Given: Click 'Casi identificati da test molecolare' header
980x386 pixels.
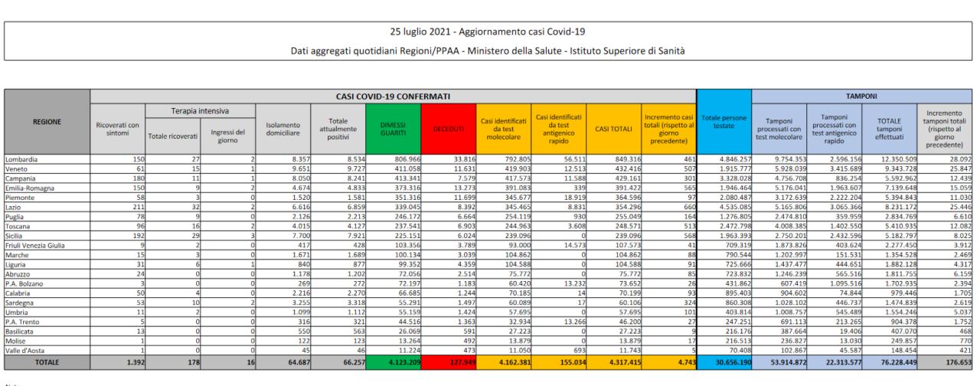Looking at the screenshot, I should coord(504,129).
